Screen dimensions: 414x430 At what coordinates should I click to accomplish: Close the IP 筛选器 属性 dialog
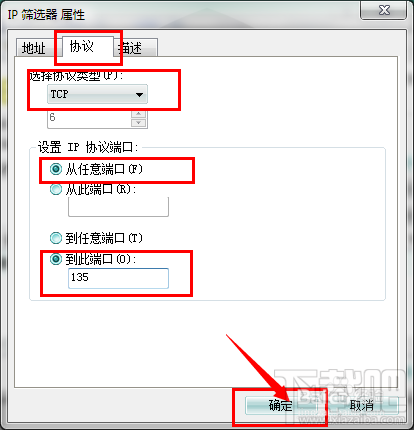[x=384, y=10]
